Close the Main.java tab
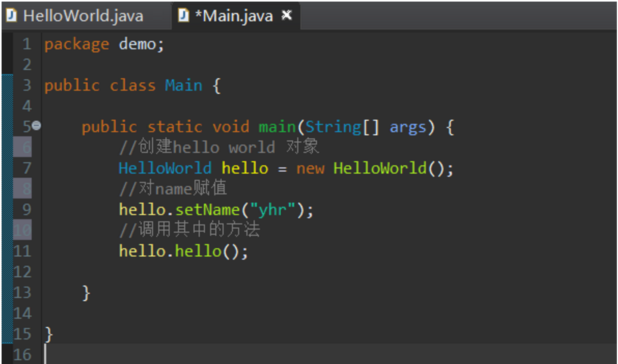Viewport: 618px width, 364px height. point(286,15)
